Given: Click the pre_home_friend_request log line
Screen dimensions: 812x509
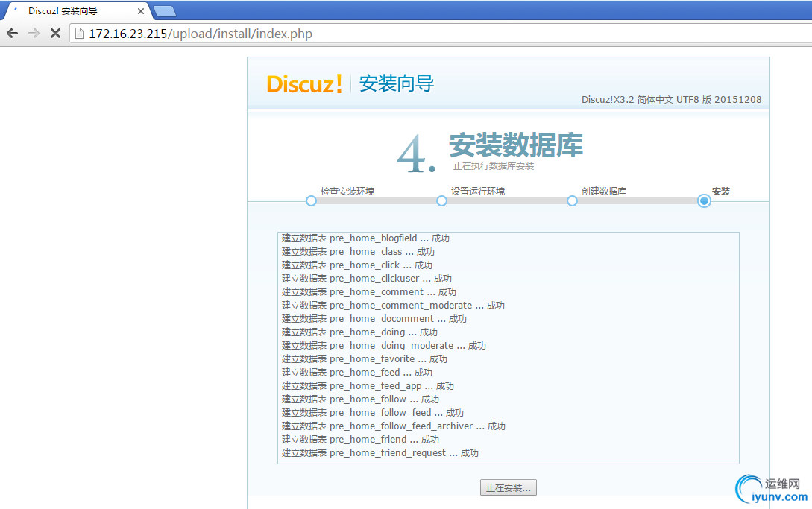Looking at the screenshot, I should point(380,454).
